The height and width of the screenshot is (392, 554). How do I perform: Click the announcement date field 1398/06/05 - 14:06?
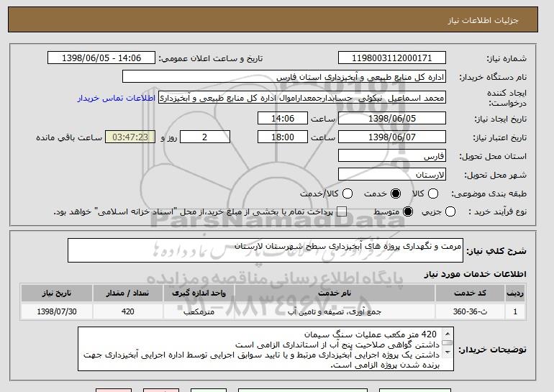(101, 58)
